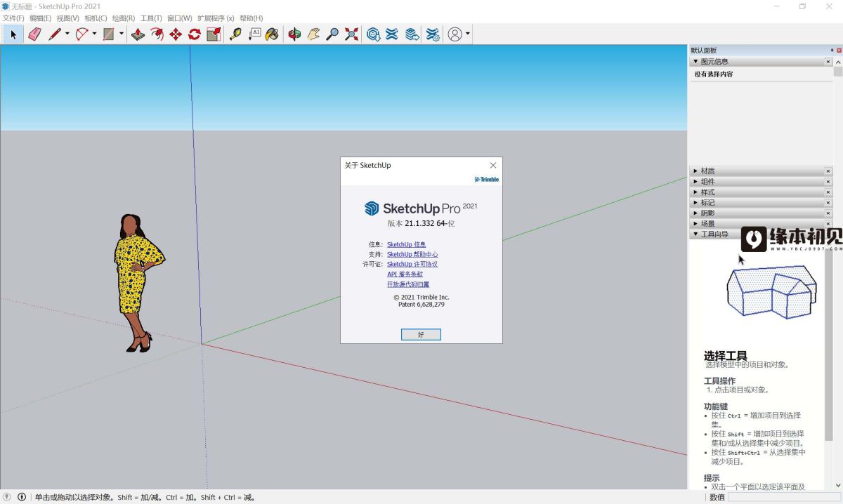Select the Paint Bucket tool
Screen dimensions: 843x504
tap(273, 34)
